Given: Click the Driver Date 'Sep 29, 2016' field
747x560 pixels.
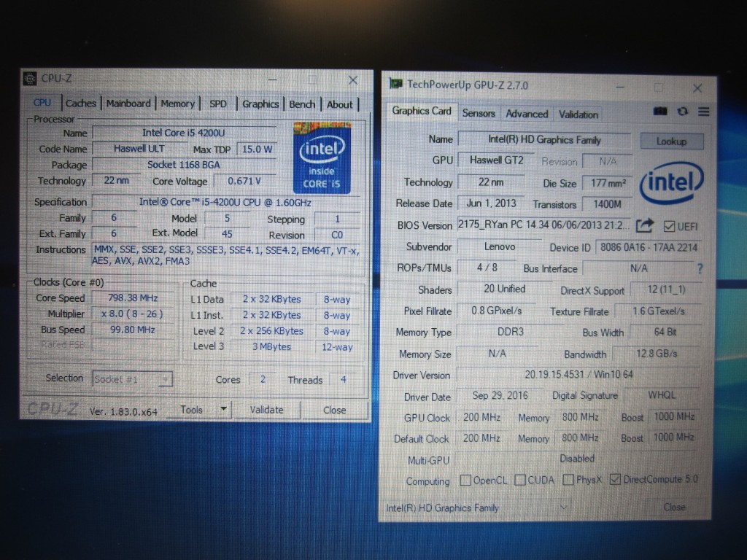Looking at the screenshot, I should 500,396.
